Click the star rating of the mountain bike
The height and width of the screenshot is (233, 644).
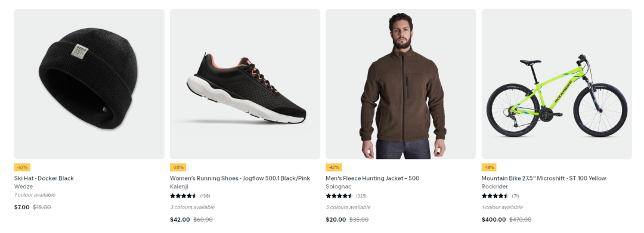(495, 196)
